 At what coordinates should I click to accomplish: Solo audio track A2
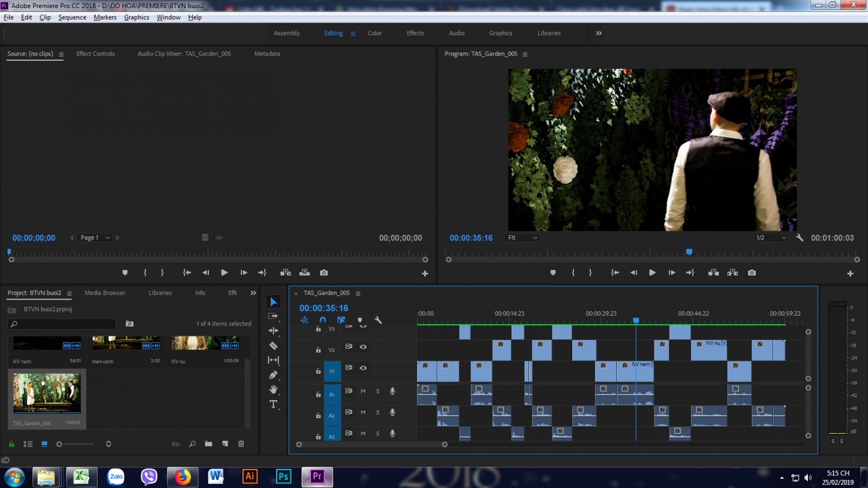[378, 412]
